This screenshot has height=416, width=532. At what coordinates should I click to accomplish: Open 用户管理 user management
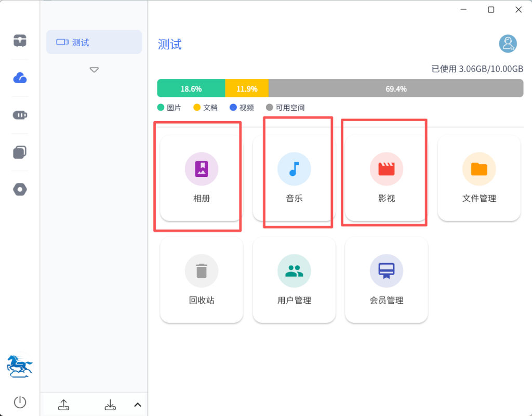[294, 280]
